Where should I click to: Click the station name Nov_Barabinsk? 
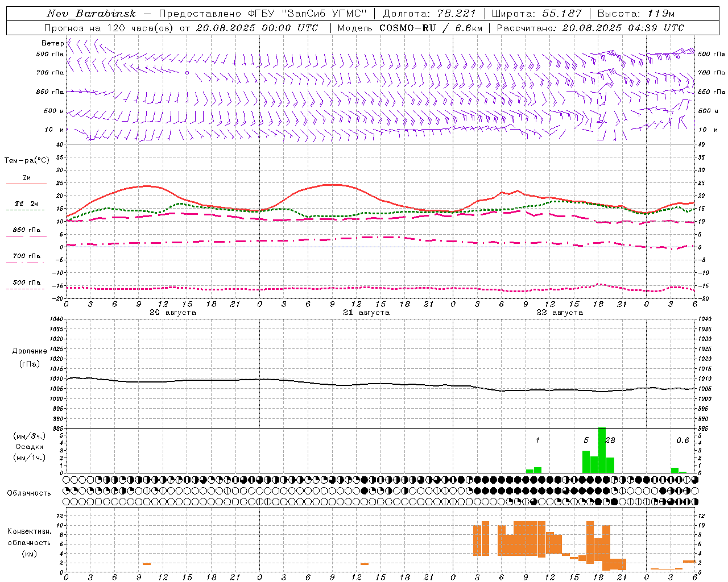pyautogui.click(x=92, y=14)
